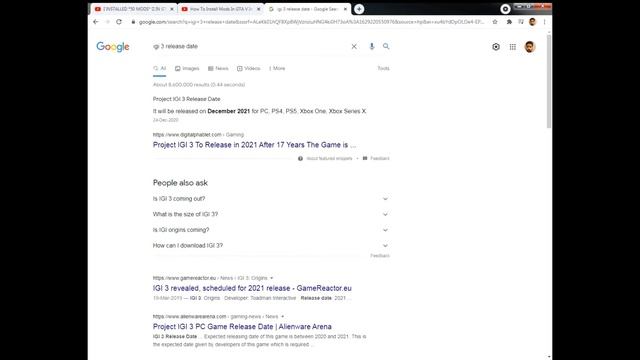Screen dimensions: 640x360
Task: Expand 'How can I download IGI 3?'
Action: click(271, 245)
